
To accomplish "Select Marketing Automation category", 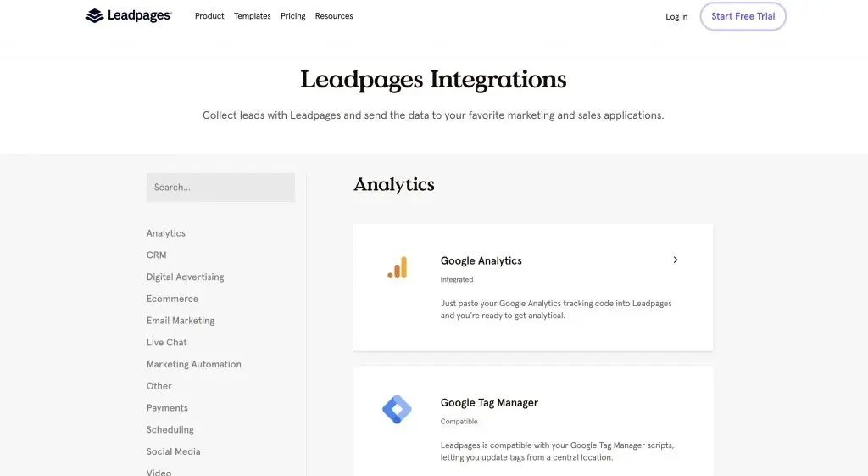I will 194,365.
